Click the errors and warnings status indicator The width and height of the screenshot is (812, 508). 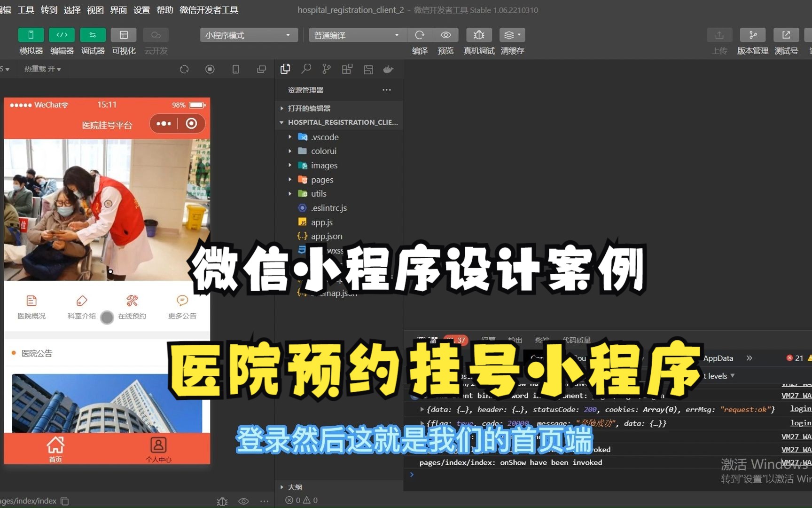[x=302, y=500]
